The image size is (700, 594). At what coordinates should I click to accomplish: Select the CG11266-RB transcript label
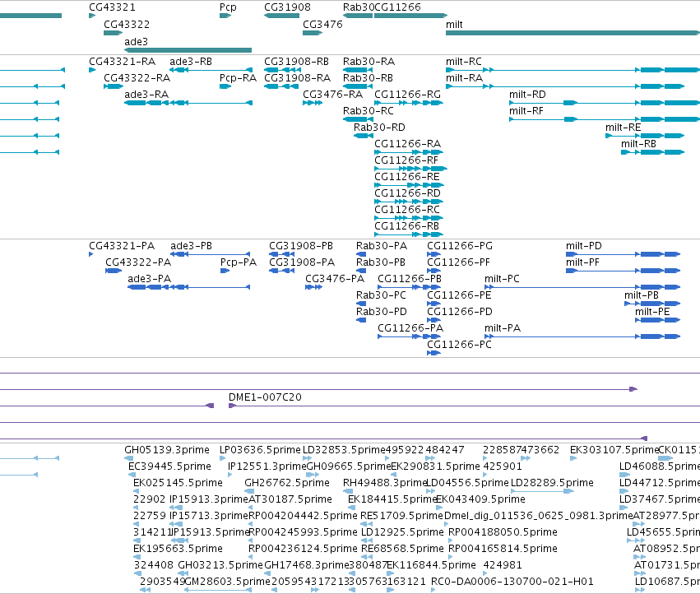(406, 226)
